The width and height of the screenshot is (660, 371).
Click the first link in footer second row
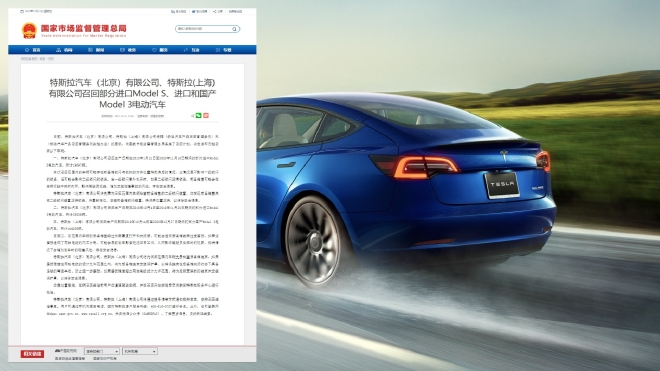[70, 358]
